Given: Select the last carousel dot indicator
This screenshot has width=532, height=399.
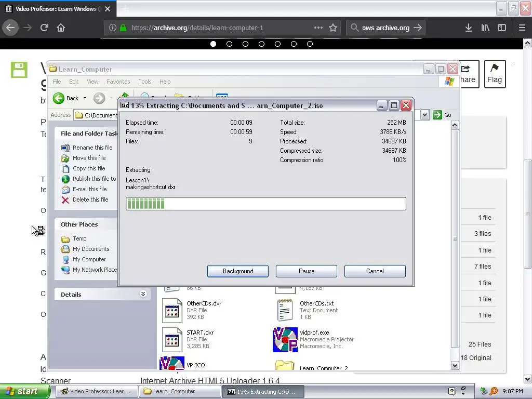Looking at the screenshot, I should [310, 44].
